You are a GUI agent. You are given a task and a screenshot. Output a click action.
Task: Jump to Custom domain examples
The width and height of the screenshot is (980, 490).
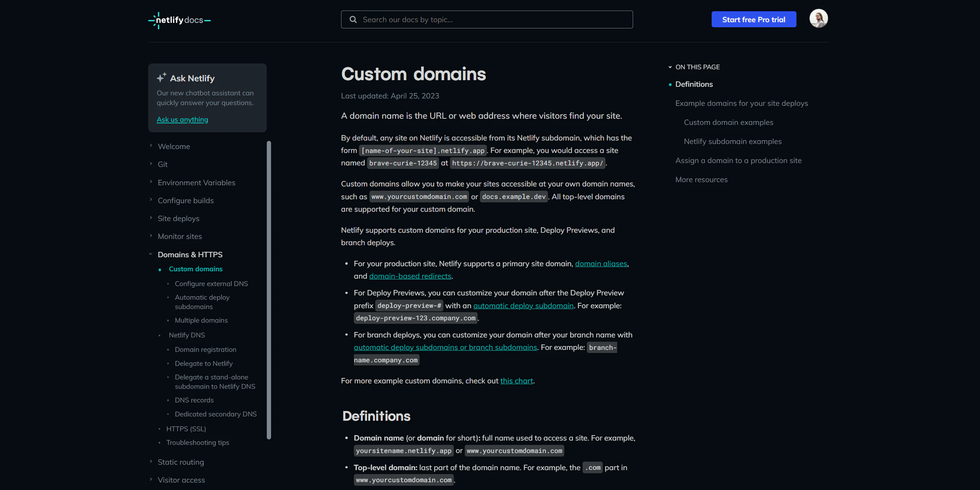tap(728, 122)
